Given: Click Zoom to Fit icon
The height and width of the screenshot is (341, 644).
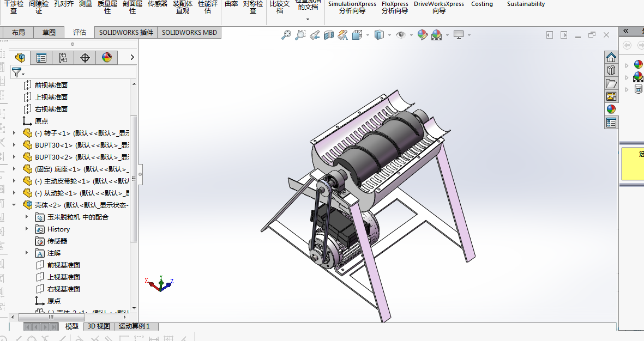Looking at the screenshot, I should point(286,35).
